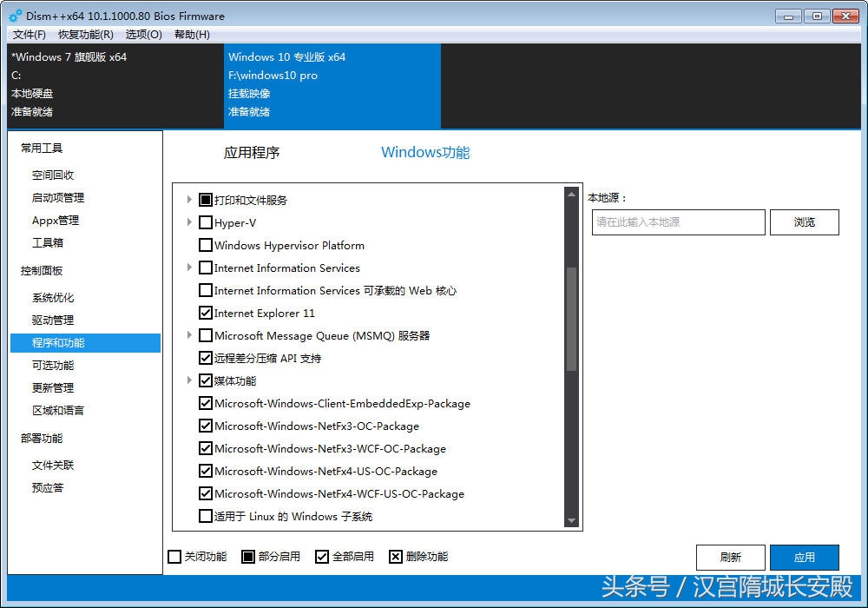The width and height of the screenshot is (868, 608).
Task: Open 预应答 in the sidebar
Action: point(48,488)
